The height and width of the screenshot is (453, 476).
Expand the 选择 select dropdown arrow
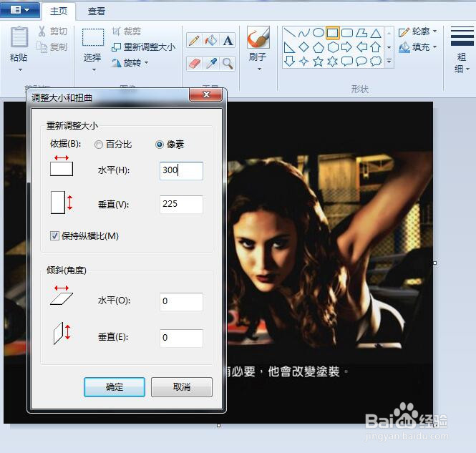coord(94,70)
